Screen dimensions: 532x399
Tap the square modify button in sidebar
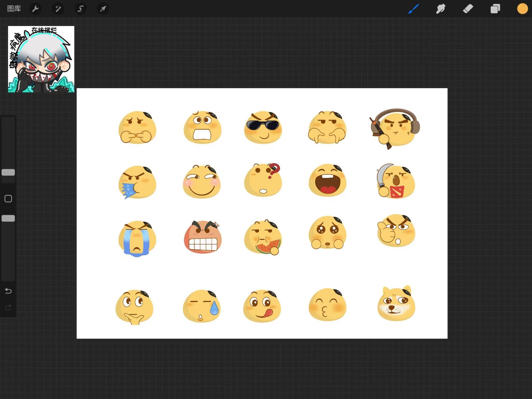pos(8,198)
